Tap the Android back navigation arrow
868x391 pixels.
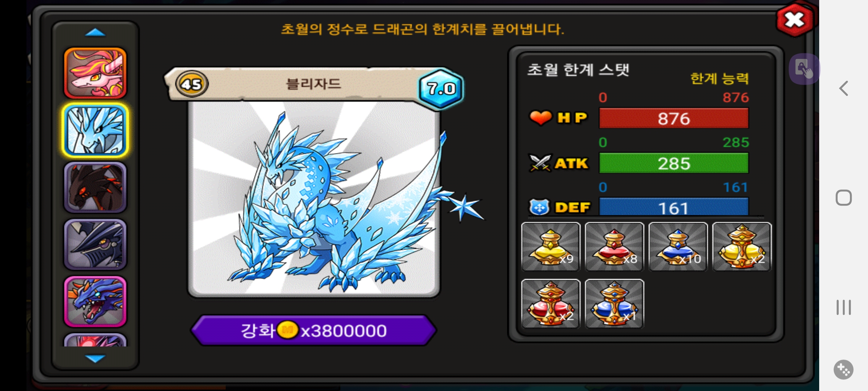pyautogui.click(x=843, y=88)
